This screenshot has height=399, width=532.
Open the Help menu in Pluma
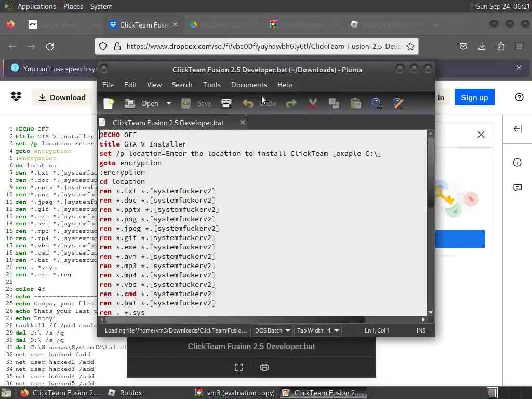pos(285,85)
